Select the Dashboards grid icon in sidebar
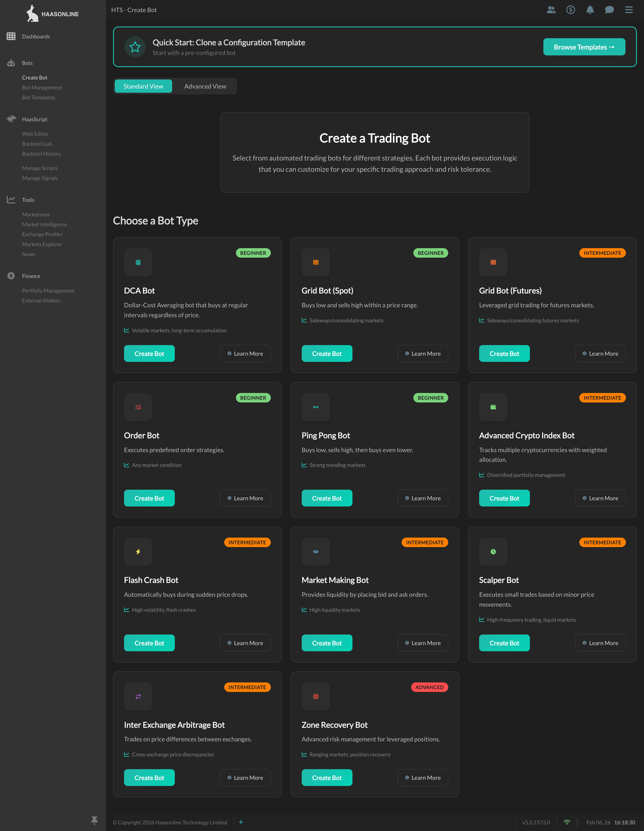The height and width of the screenshot is (831, 644). pos(11,36)
